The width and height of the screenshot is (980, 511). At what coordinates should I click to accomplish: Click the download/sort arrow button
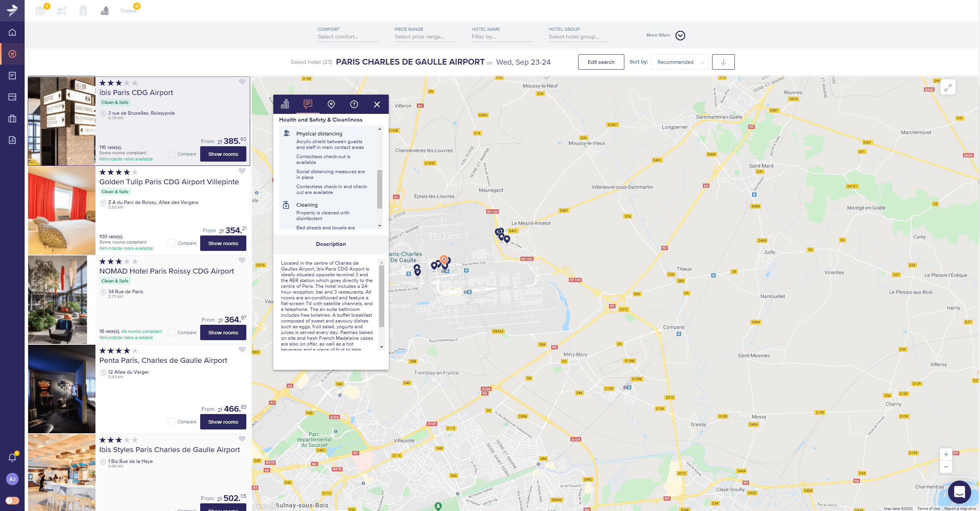723,62
